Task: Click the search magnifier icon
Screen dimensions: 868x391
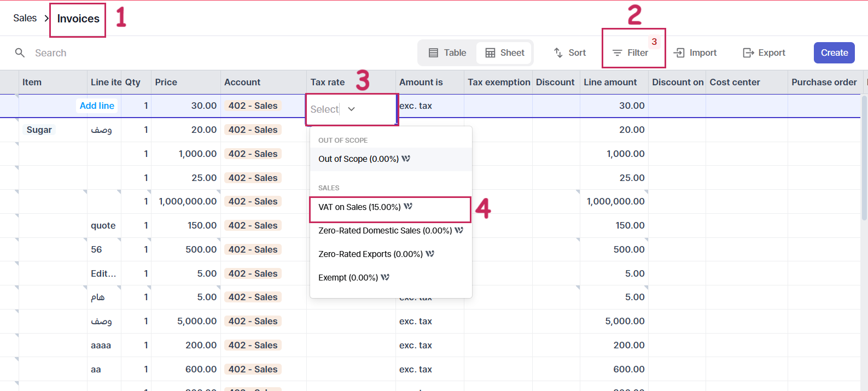Action: pyautogui.click(x=20, y=52)
